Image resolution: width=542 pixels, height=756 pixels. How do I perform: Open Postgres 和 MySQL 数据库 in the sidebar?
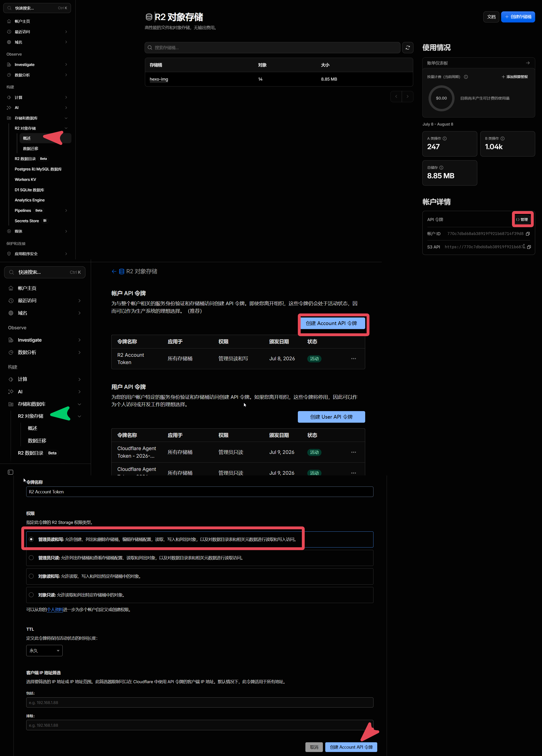pos(38,169)
